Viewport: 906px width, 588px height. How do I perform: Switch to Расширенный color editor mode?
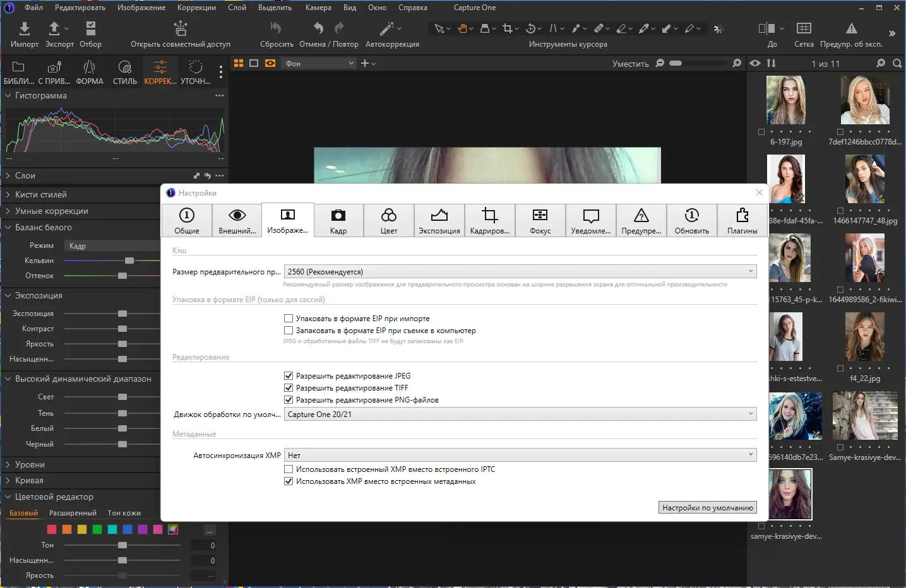coord(73,513)
